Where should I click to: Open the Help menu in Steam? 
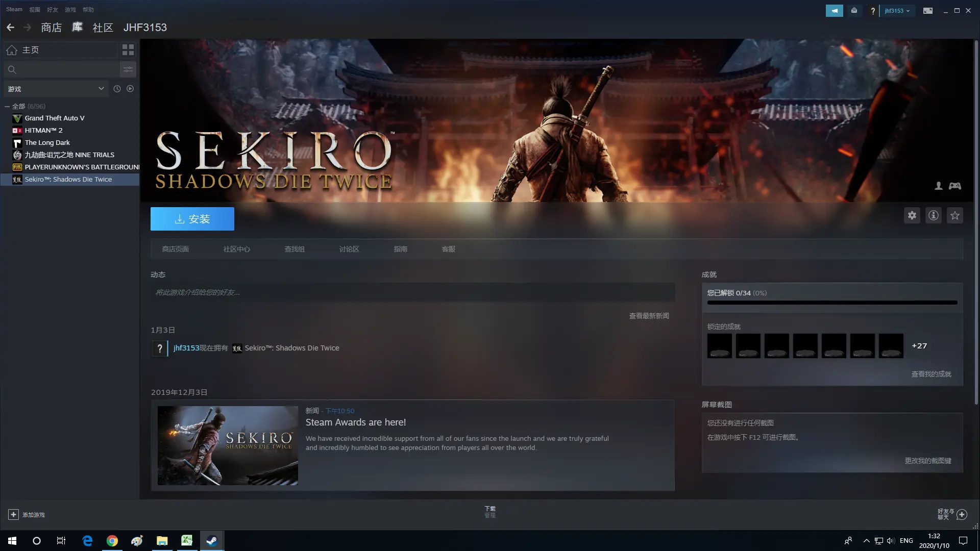pos(88,10)
